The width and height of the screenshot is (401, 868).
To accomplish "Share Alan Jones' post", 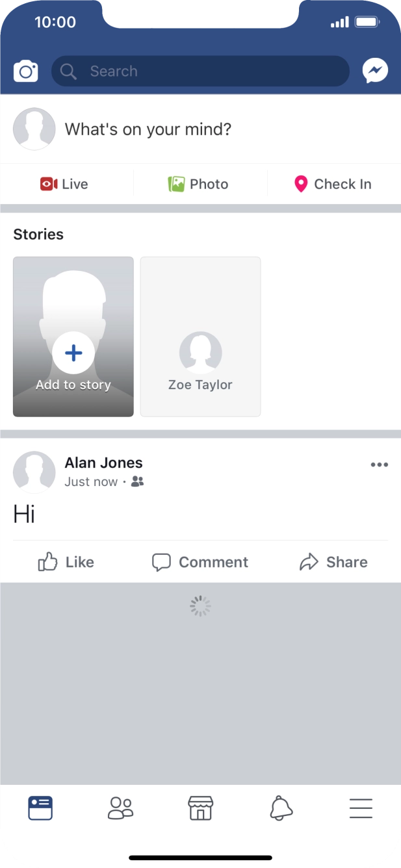I will (x=333, y=561).
